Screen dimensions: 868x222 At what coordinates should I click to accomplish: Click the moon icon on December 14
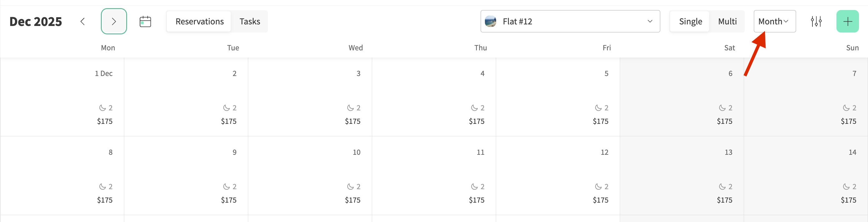point(846,187)
